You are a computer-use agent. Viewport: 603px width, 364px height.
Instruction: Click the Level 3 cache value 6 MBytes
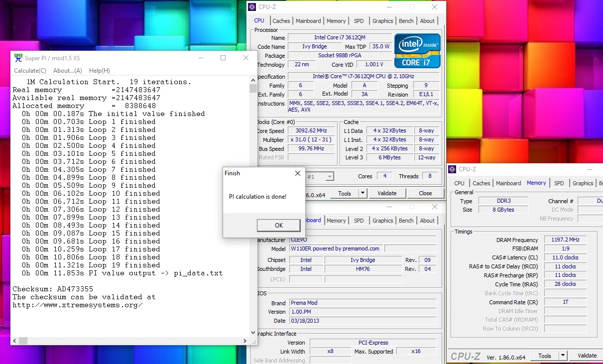[389, 157]
